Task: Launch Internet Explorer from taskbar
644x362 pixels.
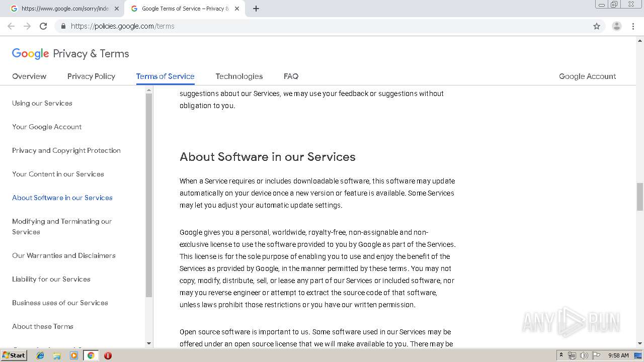Action: 40,355
